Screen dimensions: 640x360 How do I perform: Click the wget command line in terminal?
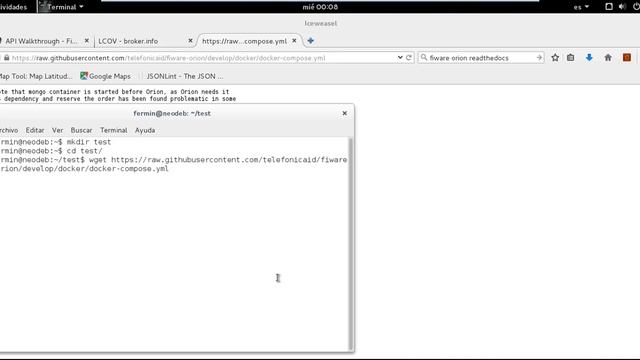[x=174, y=164]
